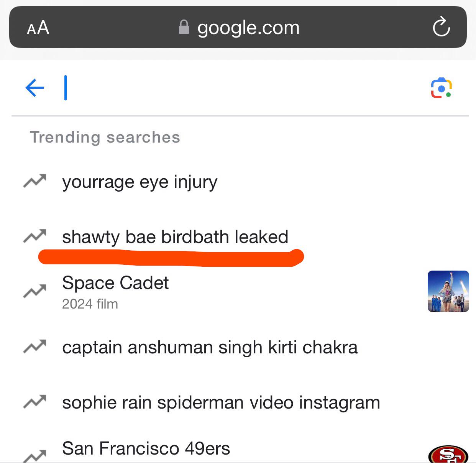Click trending arrow beside sophie rain spiderman
Screen dimensions: 476x463
point(34,402)
